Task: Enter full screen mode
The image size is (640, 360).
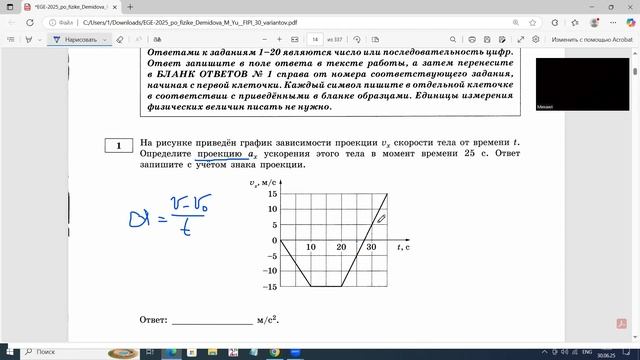Action: 521,40
